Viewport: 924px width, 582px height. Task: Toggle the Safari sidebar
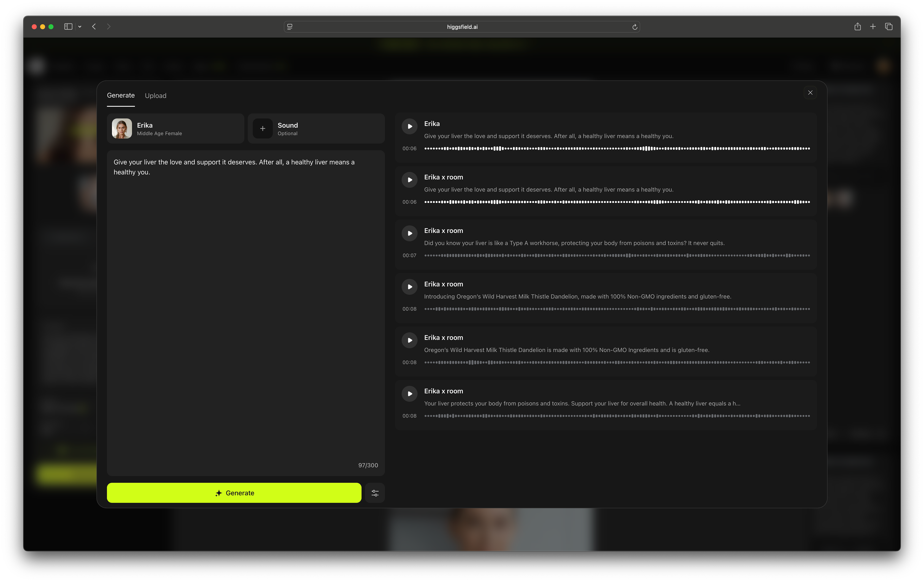(x=68, y=26)
